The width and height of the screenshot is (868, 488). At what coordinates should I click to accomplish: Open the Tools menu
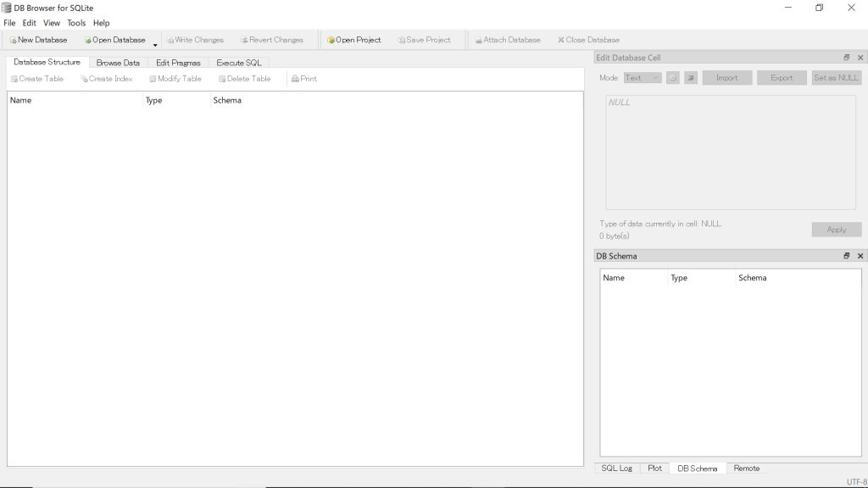(x=76, y=23)
